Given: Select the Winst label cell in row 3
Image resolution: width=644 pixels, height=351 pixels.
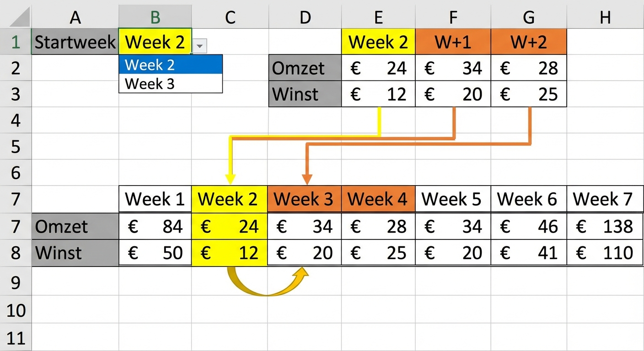Looking at the screenshot, I should click(305, 94).
